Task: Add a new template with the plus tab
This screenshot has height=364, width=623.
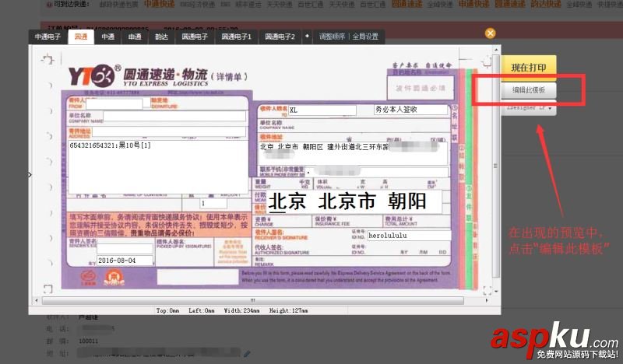Action: (x=307, y=36)
